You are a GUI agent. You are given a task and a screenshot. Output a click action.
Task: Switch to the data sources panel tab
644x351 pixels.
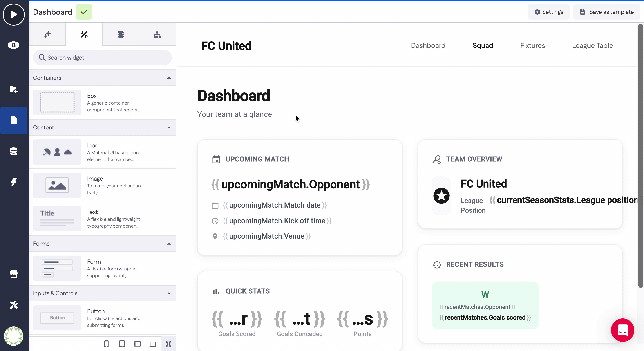coord(121,34)
